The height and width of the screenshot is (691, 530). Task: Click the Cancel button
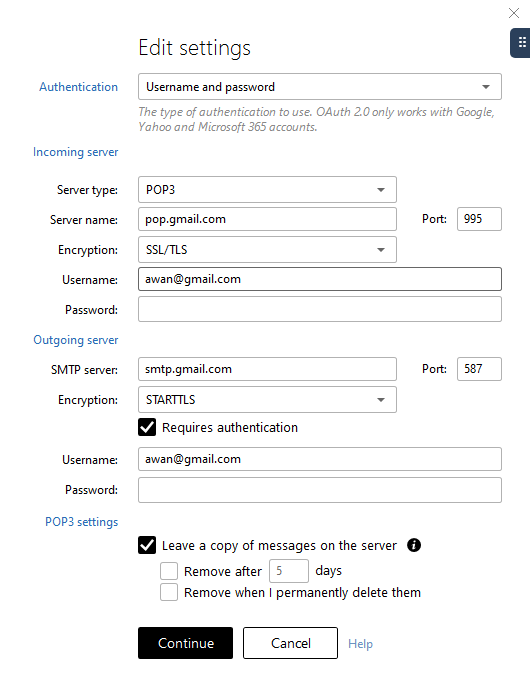click(x=290, y=643)
